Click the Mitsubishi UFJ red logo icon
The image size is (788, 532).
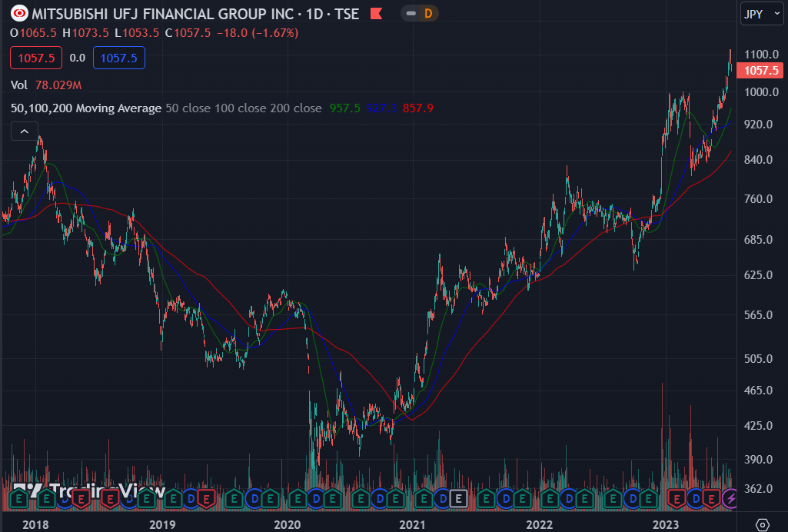(x=19, y=14)
